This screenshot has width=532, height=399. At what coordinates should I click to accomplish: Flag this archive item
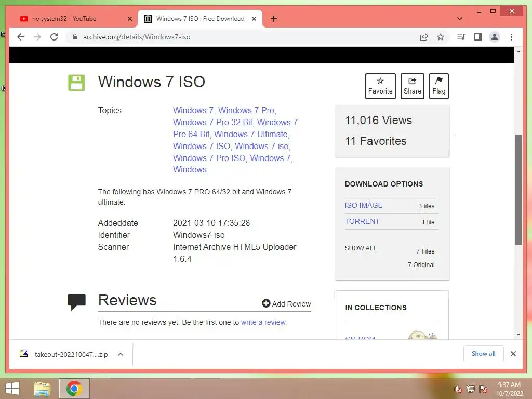(438, 86)
